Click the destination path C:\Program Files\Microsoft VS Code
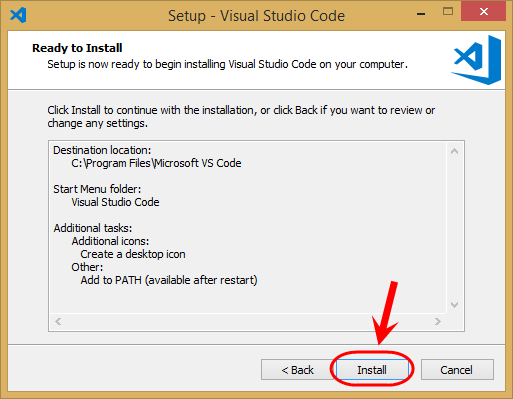This screenshot has width=513, height=399. point(156,163)
